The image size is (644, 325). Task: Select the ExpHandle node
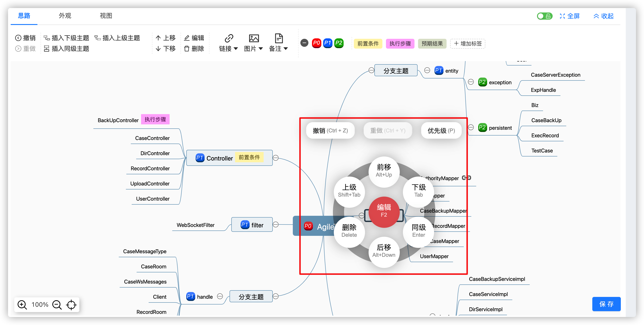(543, 90)
